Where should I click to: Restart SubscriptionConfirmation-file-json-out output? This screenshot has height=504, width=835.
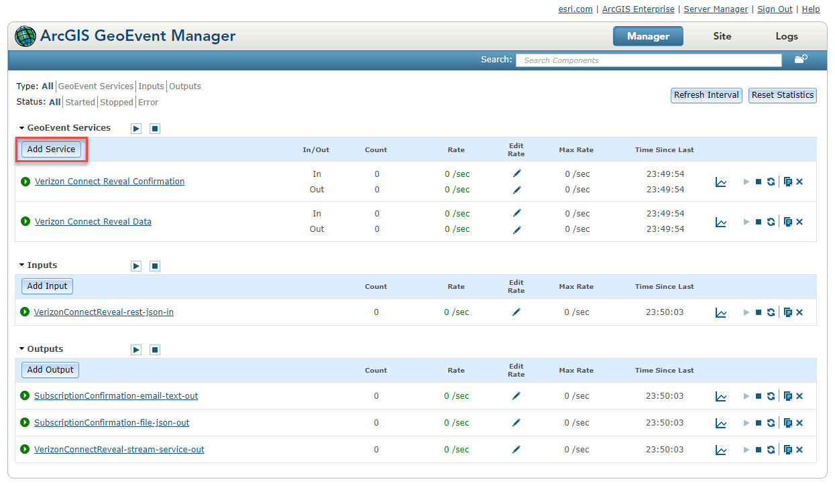(771, 423)
